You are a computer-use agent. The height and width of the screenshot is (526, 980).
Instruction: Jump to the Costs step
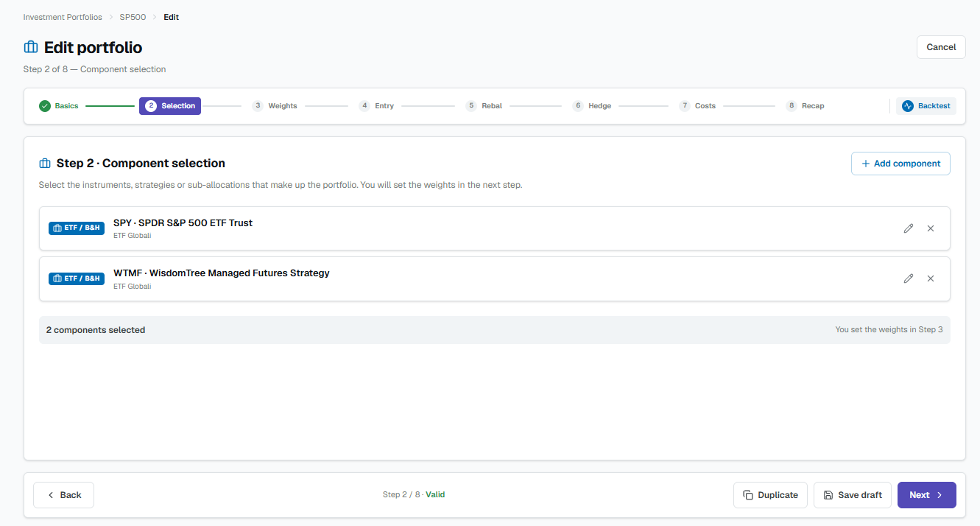click(x=697, y=106)
